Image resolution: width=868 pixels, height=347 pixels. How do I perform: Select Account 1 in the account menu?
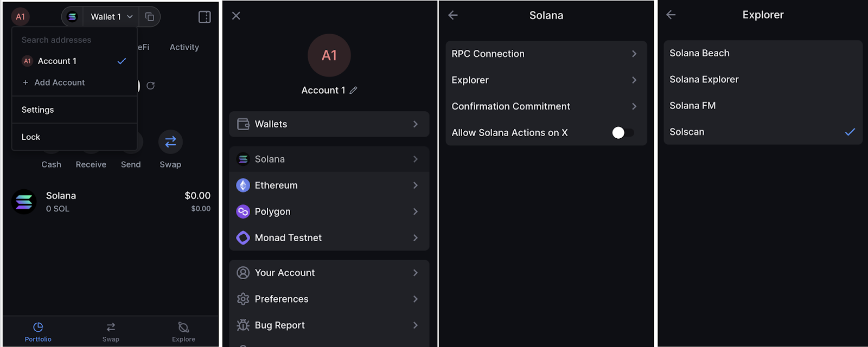[74, 61]
